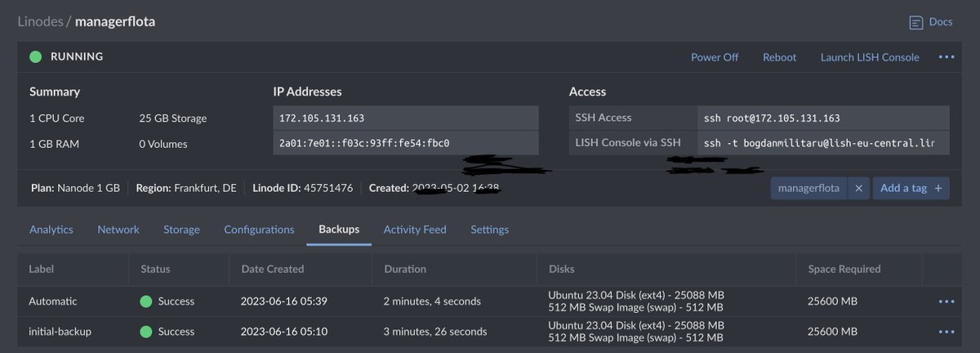This screenshot has width=980, height=353.
Task: Click Success status icon of initial-backup
Action: click(x=146, y=332)
